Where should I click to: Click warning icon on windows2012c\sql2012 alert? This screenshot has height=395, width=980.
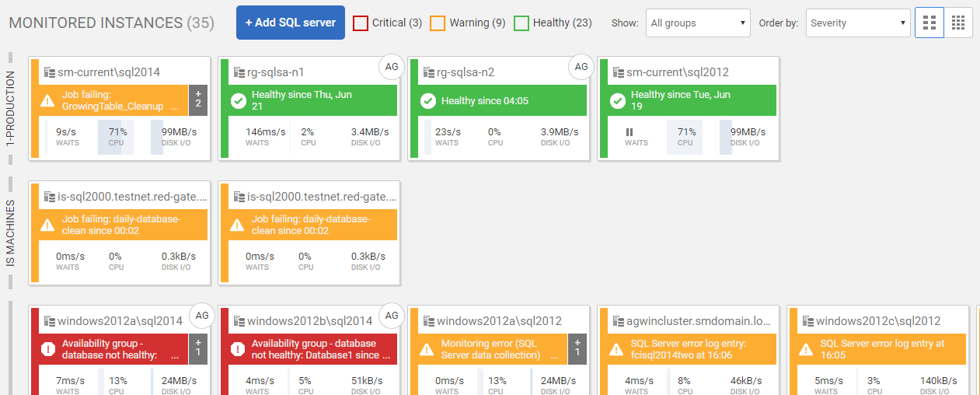(806, 349)
